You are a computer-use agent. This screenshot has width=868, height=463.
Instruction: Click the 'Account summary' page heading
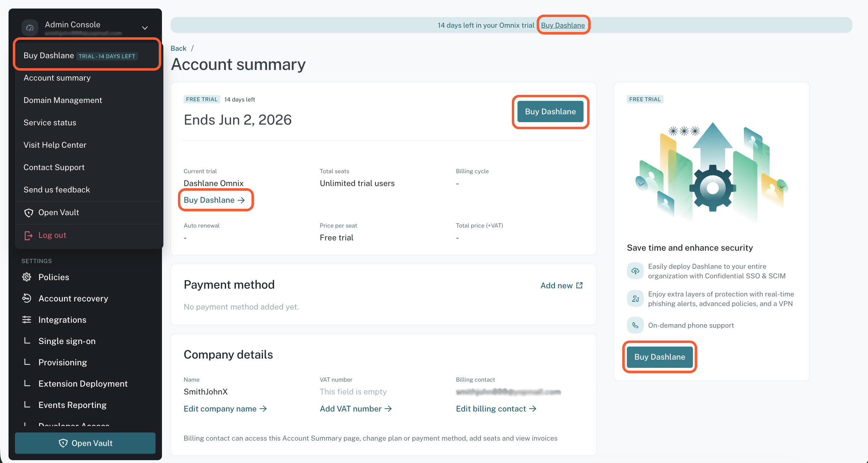238,64
